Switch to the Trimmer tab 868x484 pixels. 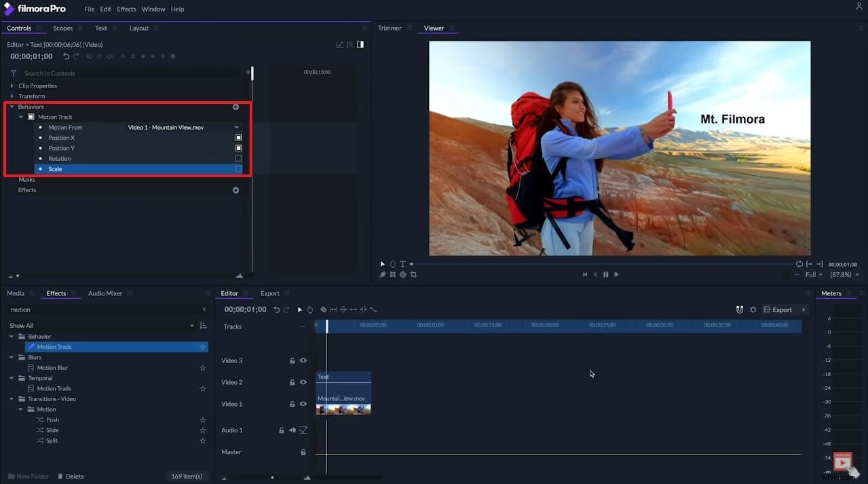[391, 28]
